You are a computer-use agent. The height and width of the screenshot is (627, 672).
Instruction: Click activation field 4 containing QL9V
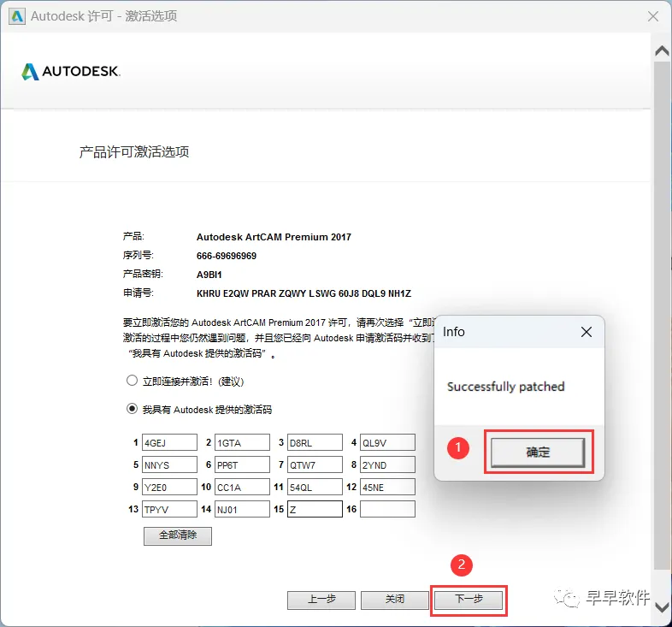(x=387, y=442)
